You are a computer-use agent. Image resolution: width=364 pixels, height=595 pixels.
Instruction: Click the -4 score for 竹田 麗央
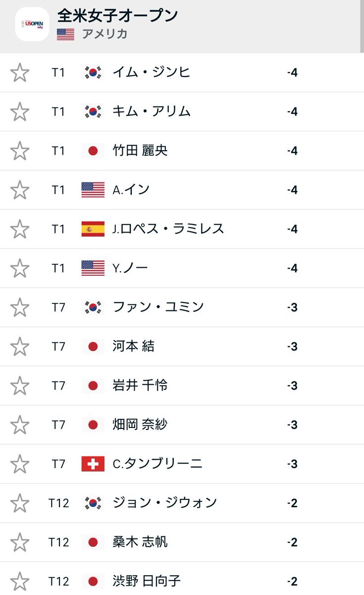pos(292,151)
